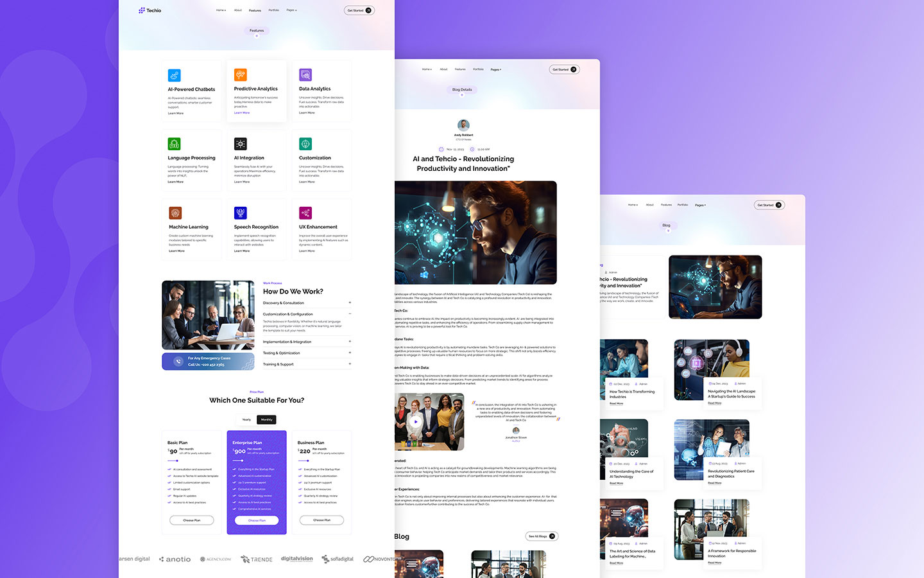The height and width of the screenshot is (578, 924).
Task: Select the AI-Powered Chatbots feature icon
Action: [173, 74]
